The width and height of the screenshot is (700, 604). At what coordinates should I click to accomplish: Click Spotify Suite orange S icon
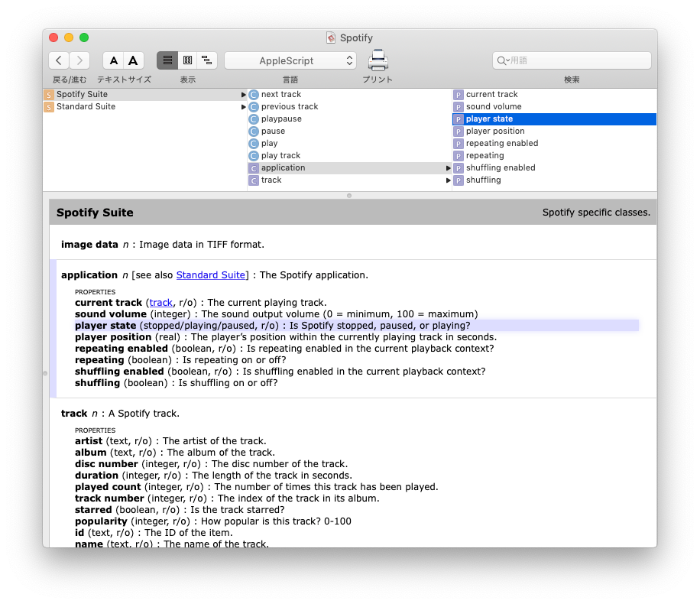click(49, 95)
